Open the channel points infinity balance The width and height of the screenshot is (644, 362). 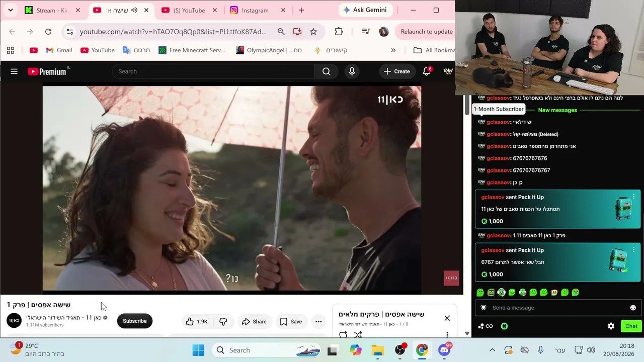point(486,326)
